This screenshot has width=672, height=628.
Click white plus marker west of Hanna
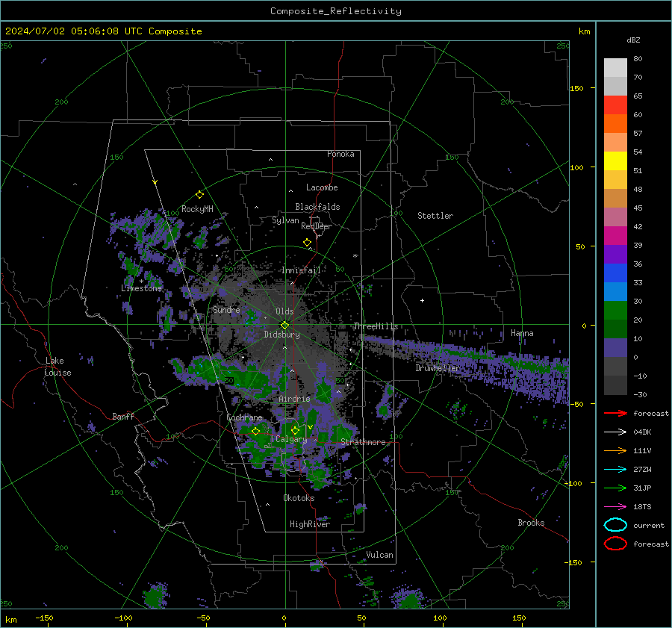click(422, 300)
